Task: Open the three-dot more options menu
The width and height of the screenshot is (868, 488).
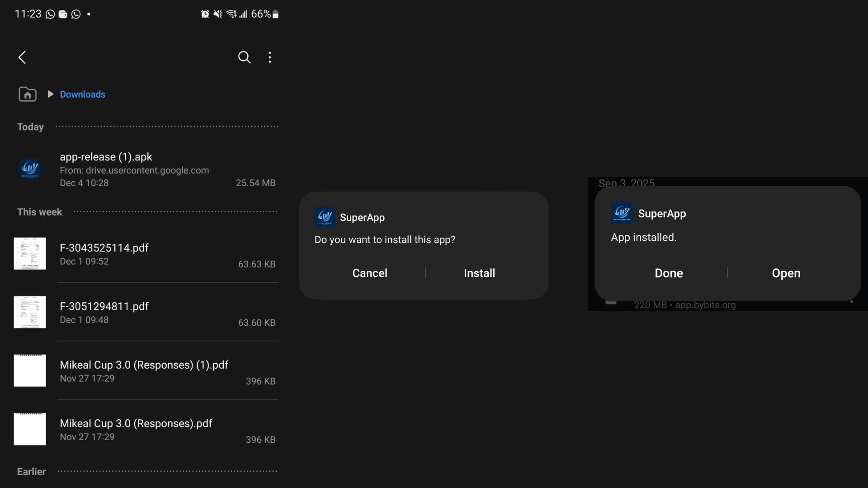Action: (x=270, y=57)
